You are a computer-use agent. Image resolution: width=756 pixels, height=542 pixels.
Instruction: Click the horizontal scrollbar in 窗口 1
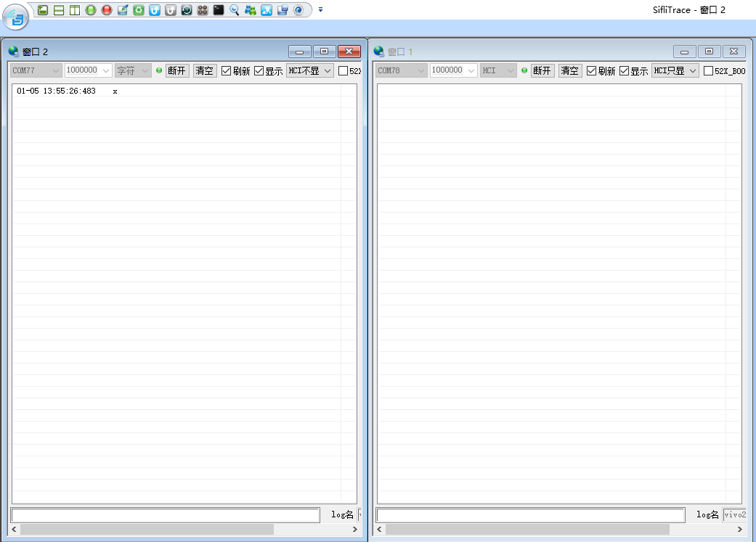coord(508,530)
